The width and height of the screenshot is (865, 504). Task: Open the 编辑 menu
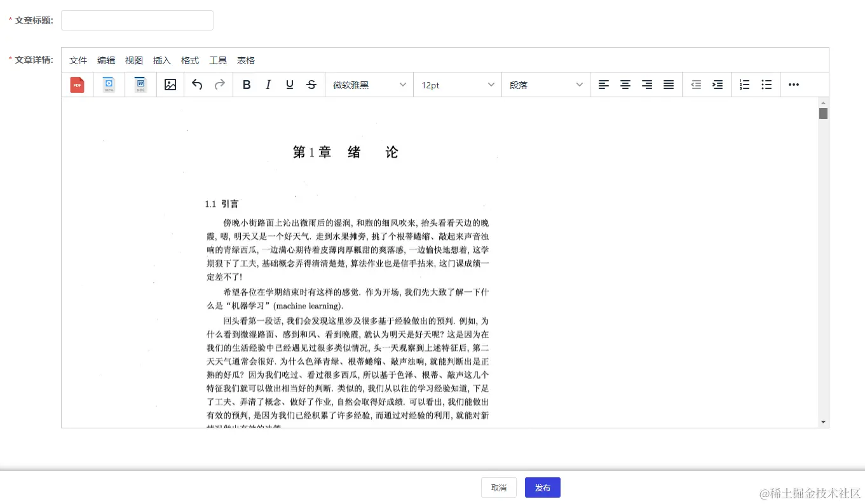point(106,60)
